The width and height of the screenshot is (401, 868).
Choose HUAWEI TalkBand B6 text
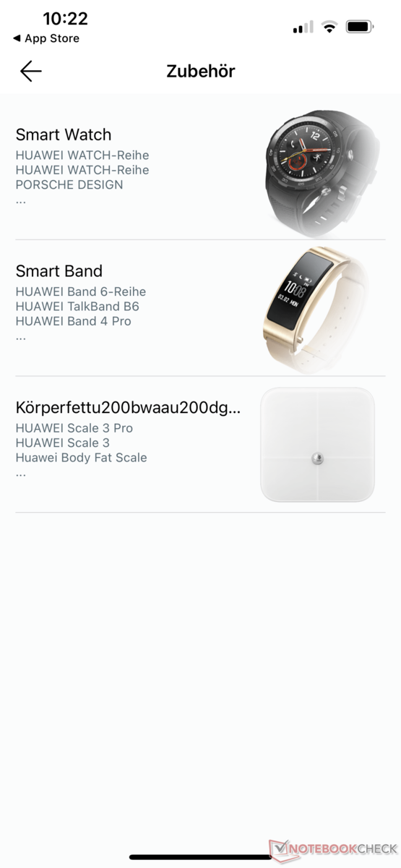(77, 307)
